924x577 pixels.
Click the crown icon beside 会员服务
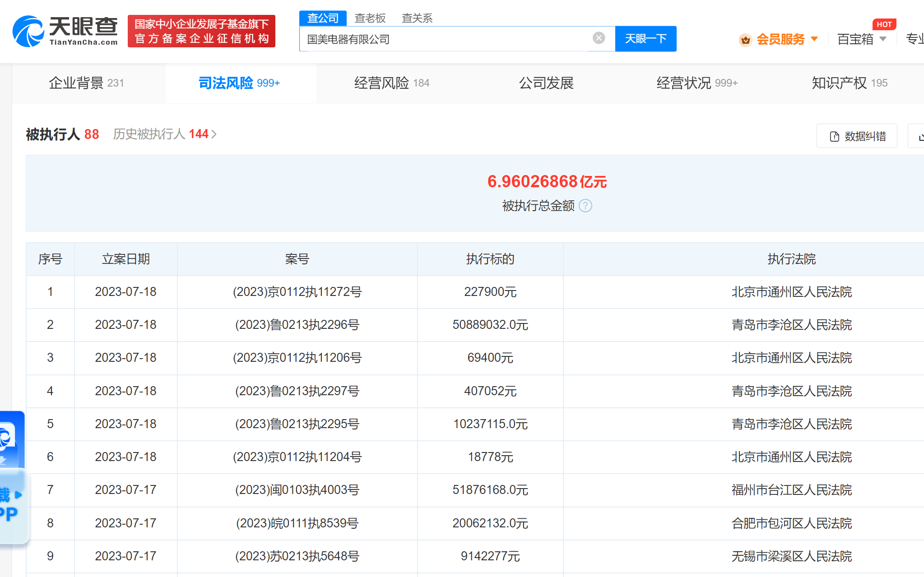point(745,40)
